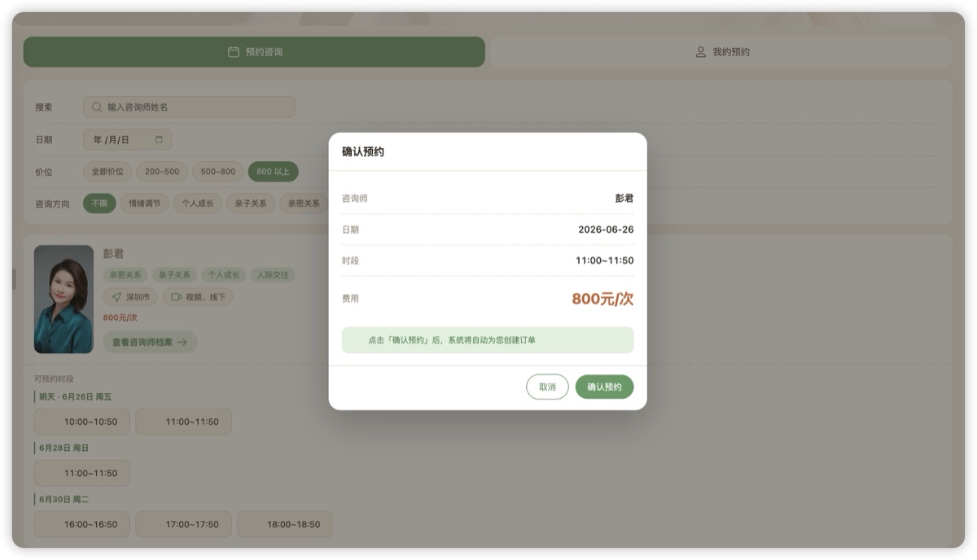Click video camera icon beside 视频、线下
This screenshot has height=560, width=977.
point(176,297)
